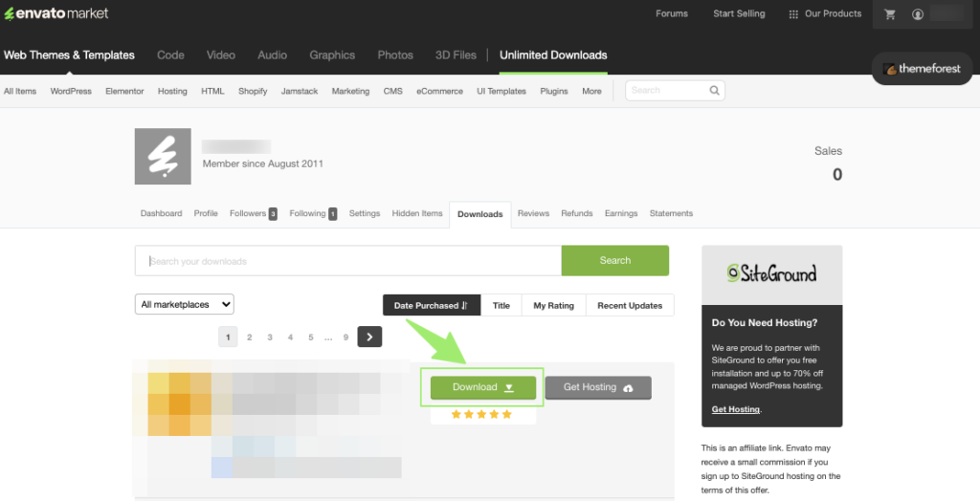Sort by Date Purchased
Screen dimensions: 980x501
432,305
